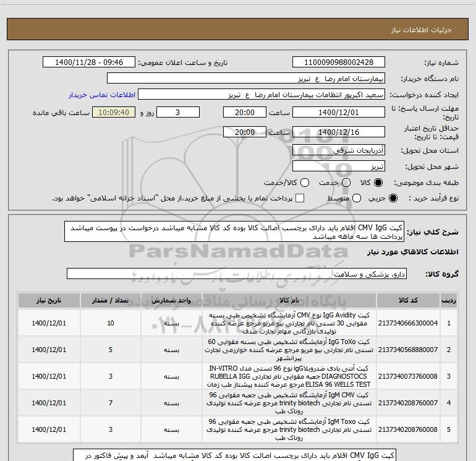Click quantity 10 in row 1
476x461 pixels.
(111, 323)
